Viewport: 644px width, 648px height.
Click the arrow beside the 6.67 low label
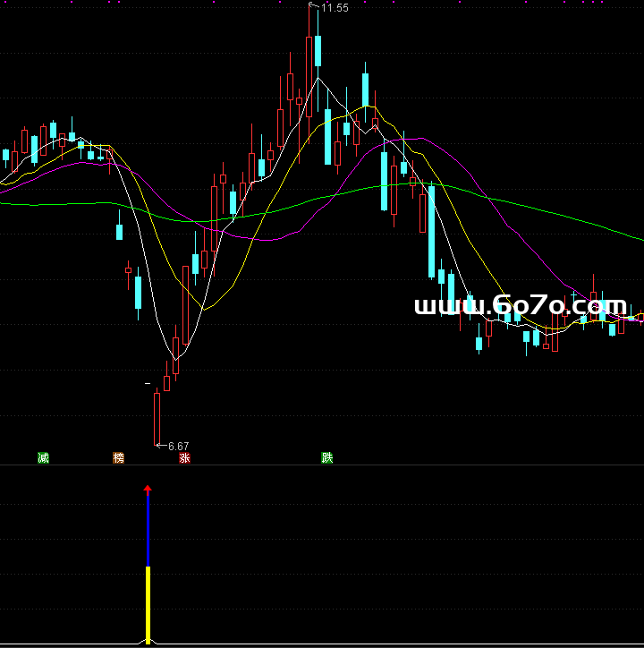point(161,446)
